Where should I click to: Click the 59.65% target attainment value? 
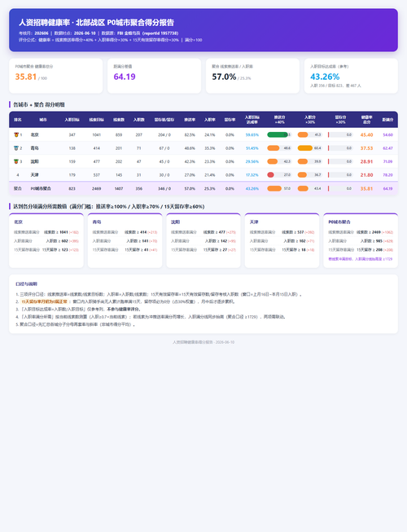click(252, 134)
